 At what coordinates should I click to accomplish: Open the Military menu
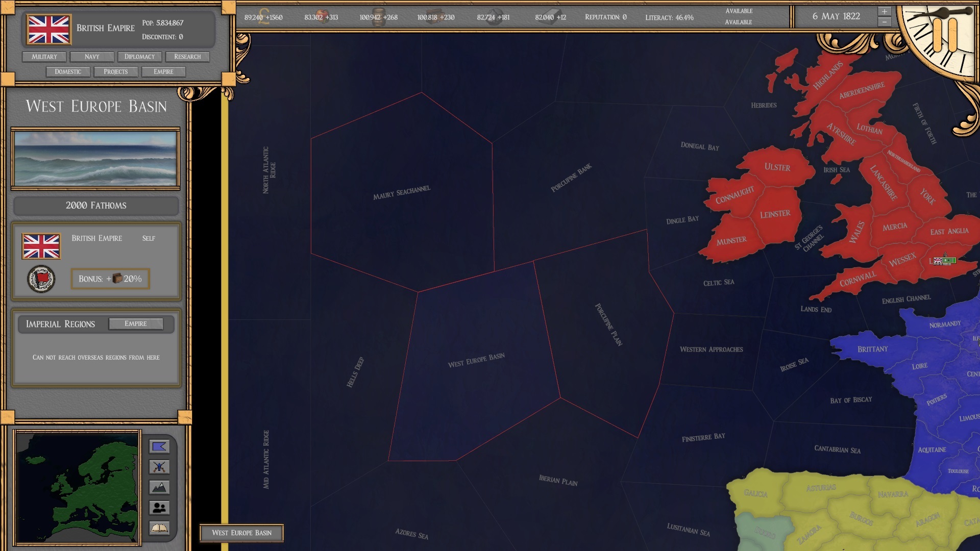pyautogui.click(x=44, y=57)
